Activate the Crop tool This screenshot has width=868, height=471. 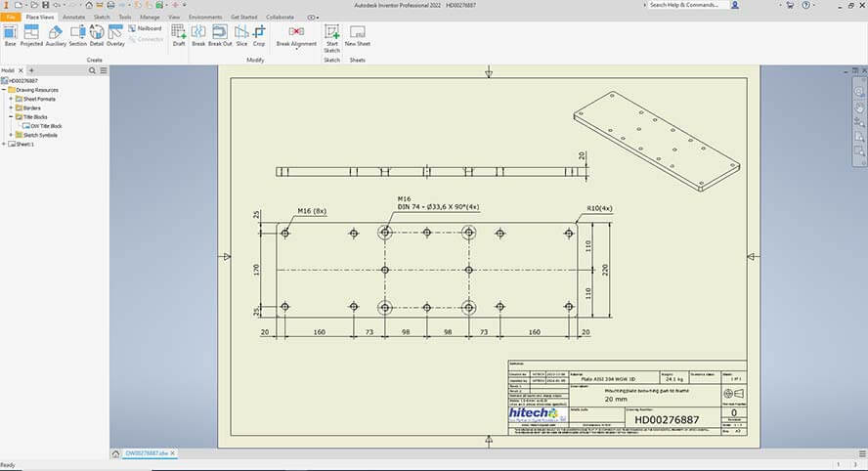pos(259,35)
